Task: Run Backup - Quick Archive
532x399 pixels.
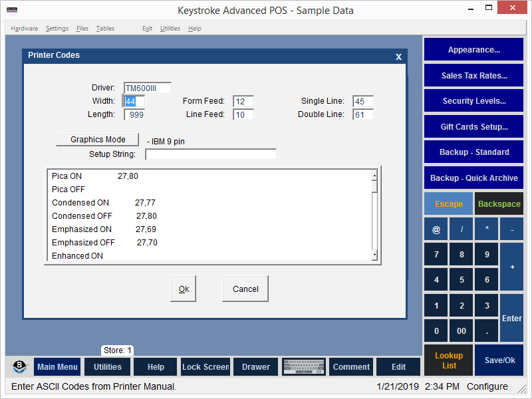Action: pyautogui.click(x=473, y=178)
